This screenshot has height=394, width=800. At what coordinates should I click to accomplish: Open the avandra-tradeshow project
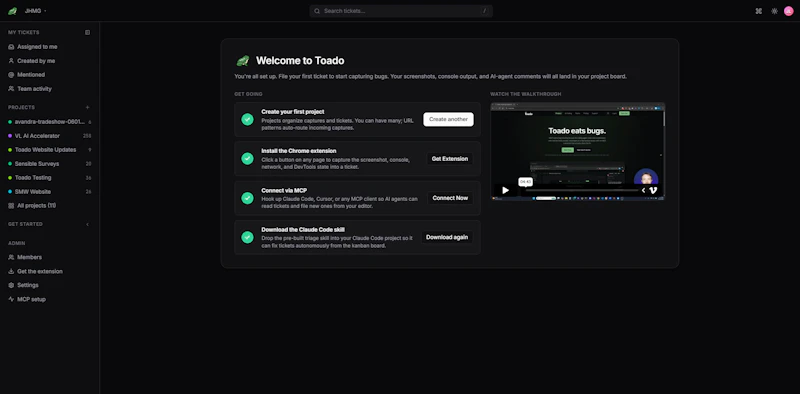coord(49,122)
